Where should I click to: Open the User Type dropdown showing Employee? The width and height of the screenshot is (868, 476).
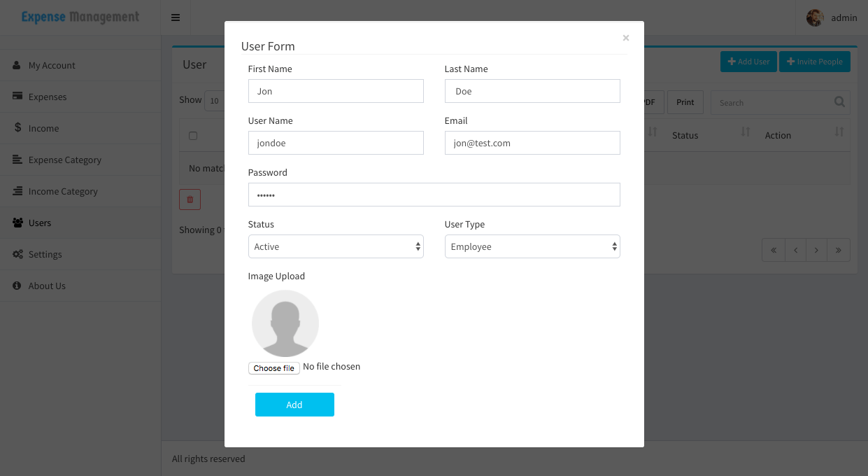[x=532, y=246]
